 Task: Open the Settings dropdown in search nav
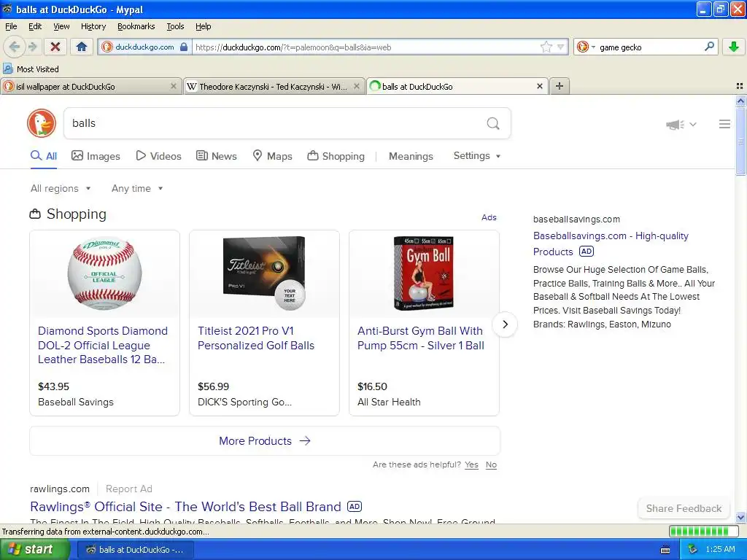coord(477,156)
